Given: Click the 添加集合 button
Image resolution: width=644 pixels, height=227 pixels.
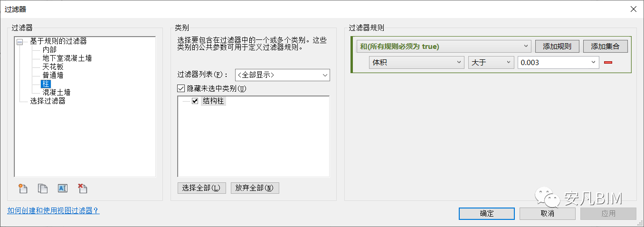Looking at the screenshot, I should [605, 47].
